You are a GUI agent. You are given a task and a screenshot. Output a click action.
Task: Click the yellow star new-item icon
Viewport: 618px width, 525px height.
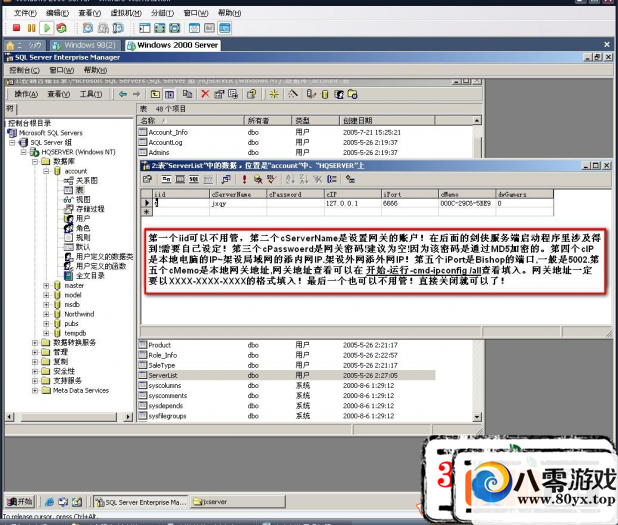[274, 94]
